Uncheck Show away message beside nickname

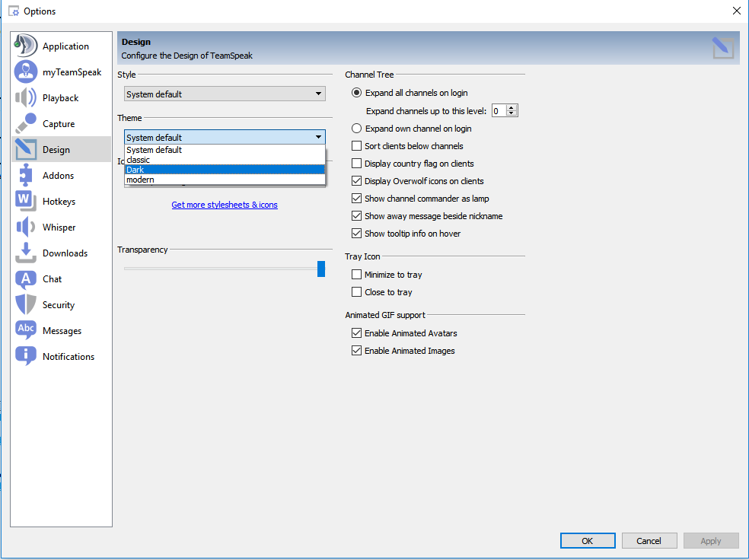tap(356, 216)
